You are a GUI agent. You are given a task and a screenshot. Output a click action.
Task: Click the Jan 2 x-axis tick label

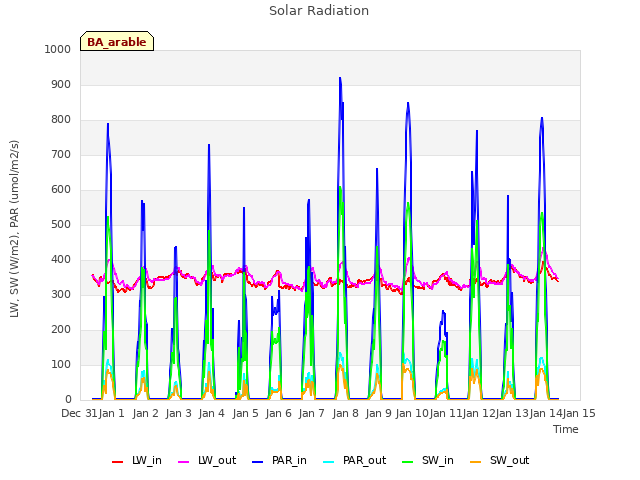coord(145,413)
